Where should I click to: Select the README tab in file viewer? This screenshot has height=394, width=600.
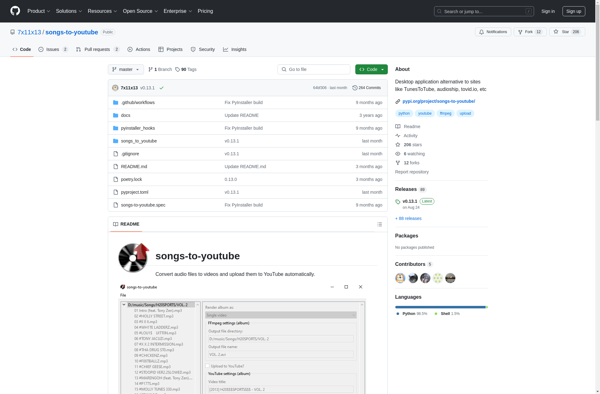tap(126, 224)
